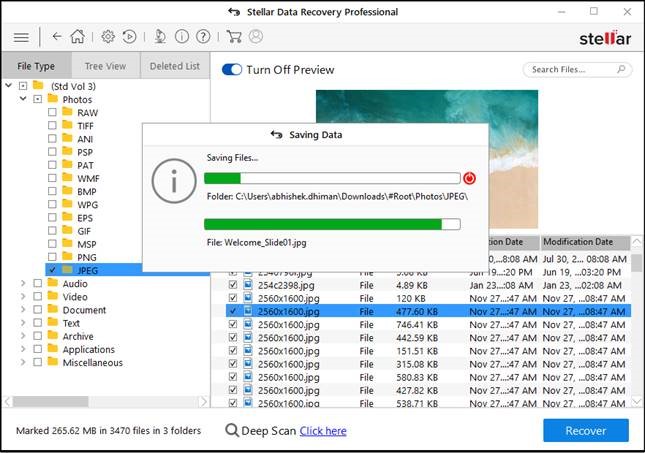The height and width of the screenshot is (453, 645).
Task: Uncheck the JPEG folder checkbox
Action: tap(52, 270)
